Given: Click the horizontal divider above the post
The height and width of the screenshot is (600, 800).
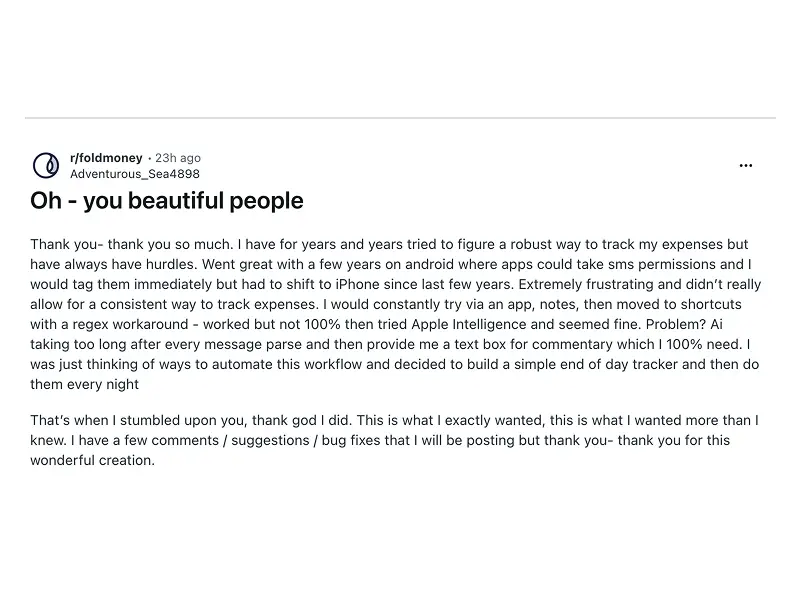Looking at the screenshot, I should [400, 118].
